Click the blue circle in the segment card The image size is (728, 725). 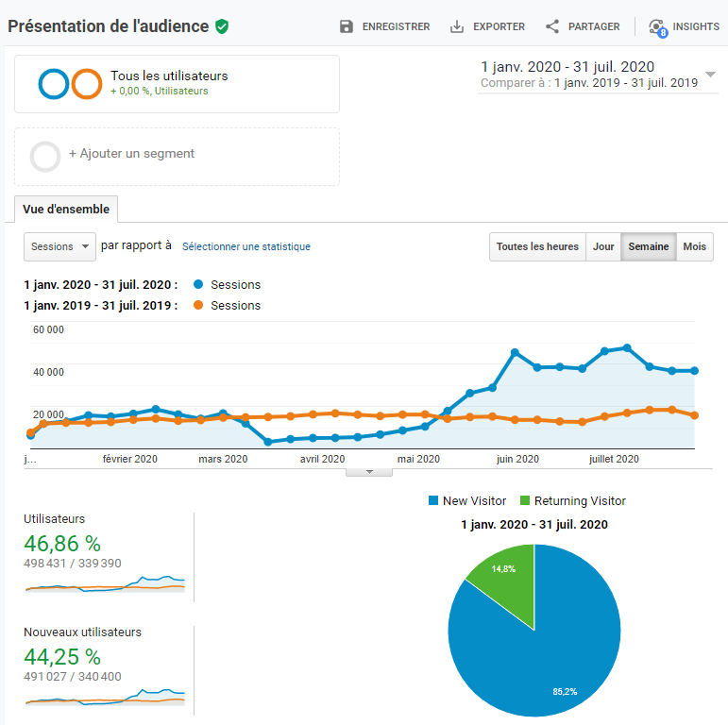click(x=54, y=84)
